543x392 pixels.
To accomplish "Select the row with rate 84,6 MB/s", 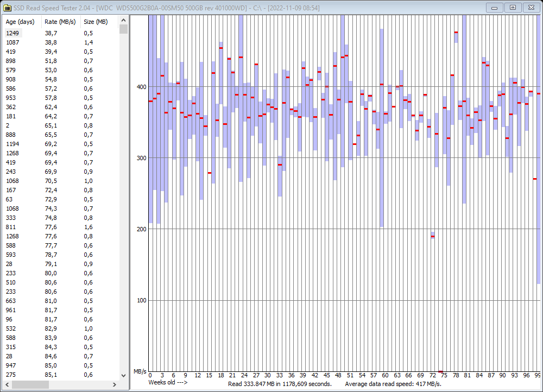I will pyautogui.click(x=61, y=356).
